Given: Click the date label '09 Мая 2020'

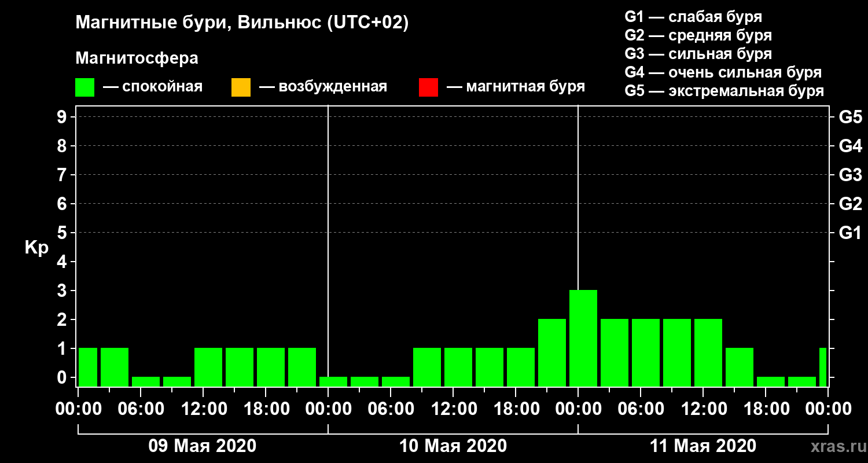Looking at the screenshot, I should [x=203, y=446].
